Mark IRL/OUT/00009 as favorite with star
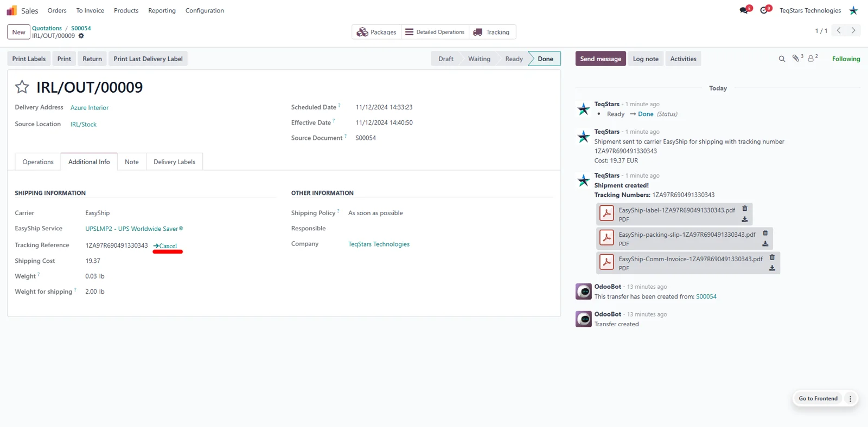Screen dimensions: 868x427 [22, 87]
